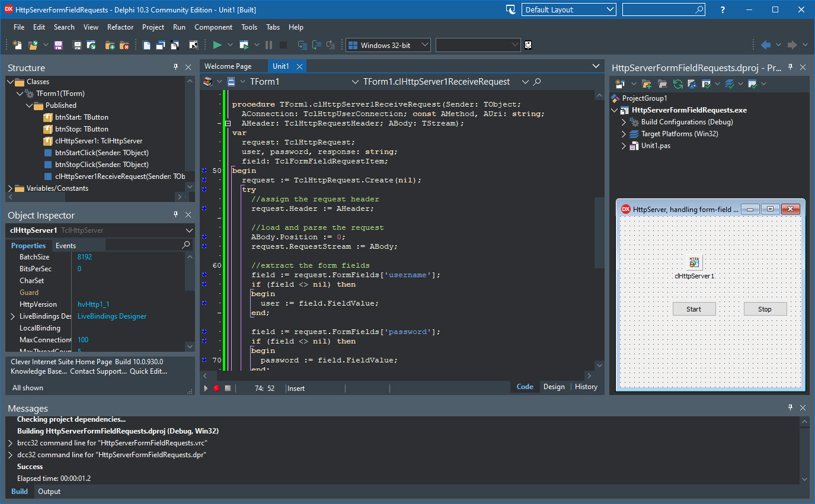The image size is (815, 504).
Task: Click the View Unit toolbar icon
Action: (146, 45)
